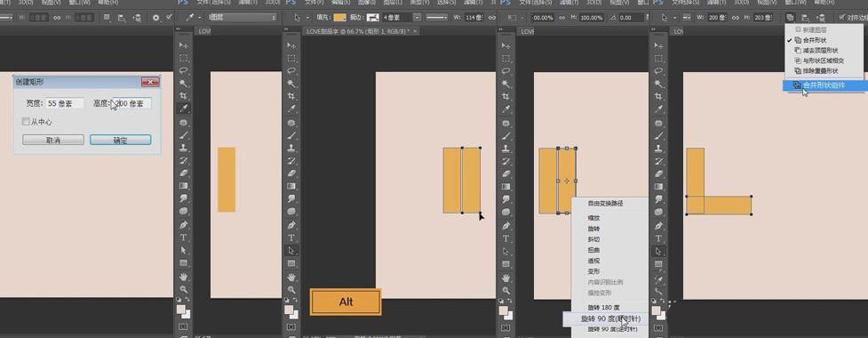The height and width of the screenshot is (338, 868).
Task: Open eyedropper tool preset arrow in options bar
Action: 200,18
